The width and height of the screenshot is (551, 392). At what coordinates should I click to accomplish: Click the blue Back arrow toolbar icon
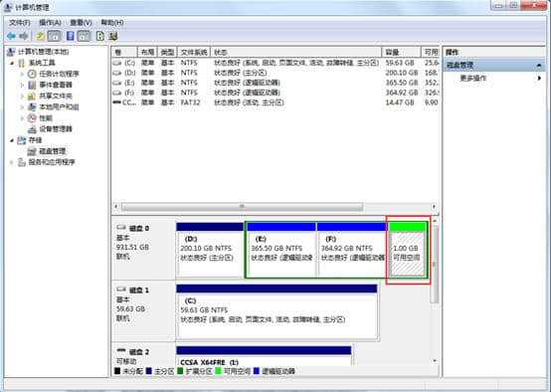[11, 36]
